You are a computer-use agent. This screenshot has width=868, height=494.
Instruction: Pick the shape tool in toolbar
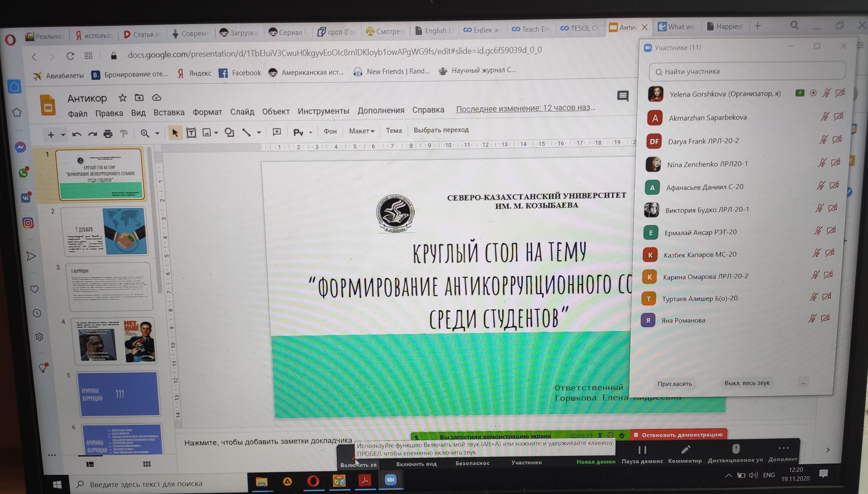click(229, 132)
